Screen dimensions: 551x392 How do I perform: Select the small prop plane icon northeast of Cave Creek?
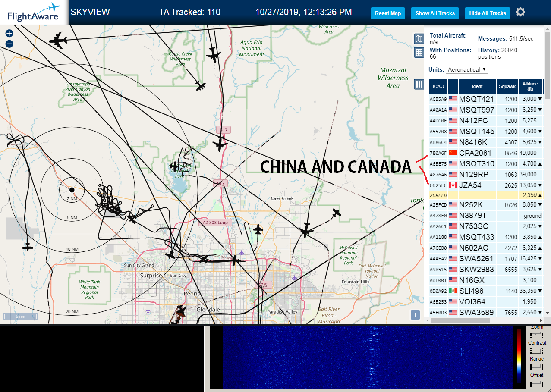point(337,213)
